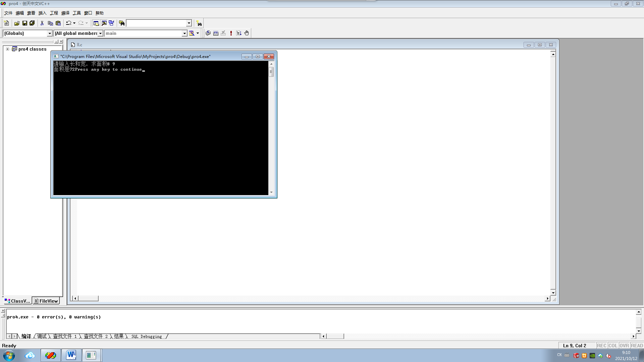
Task: Close the docked output pane
Action: click(3, 311)
